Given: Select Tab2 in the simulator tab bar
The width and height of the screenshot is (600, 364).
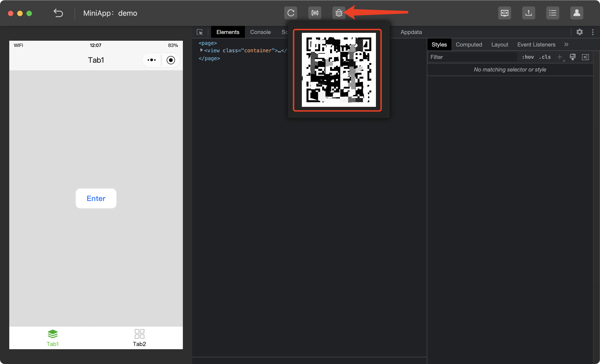Looking at the screenshot, I should coord(139,338).
